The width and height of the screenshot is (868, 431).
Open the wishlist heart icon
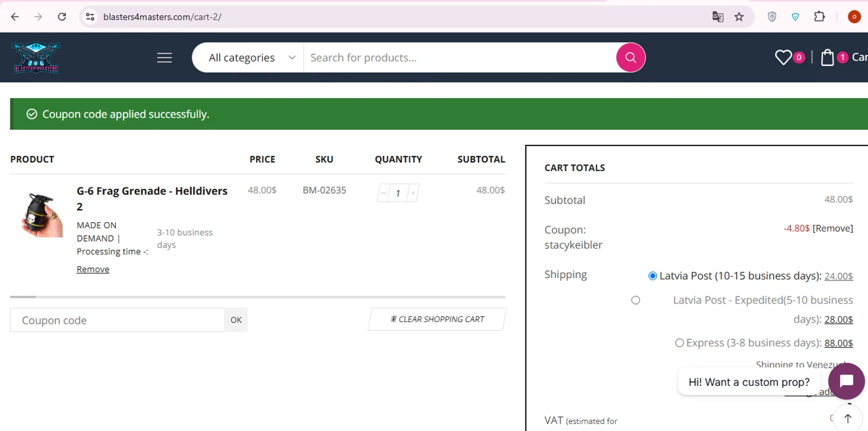pos(784,57)
